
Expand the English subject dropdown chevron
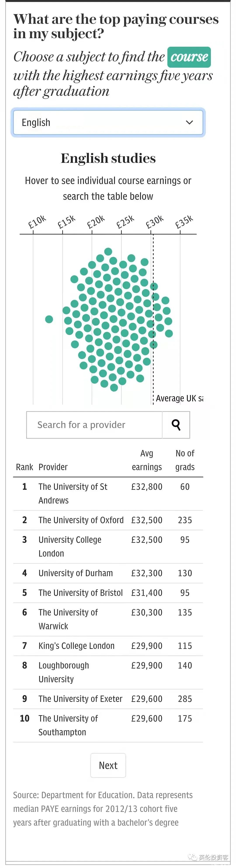pos(189,122)
